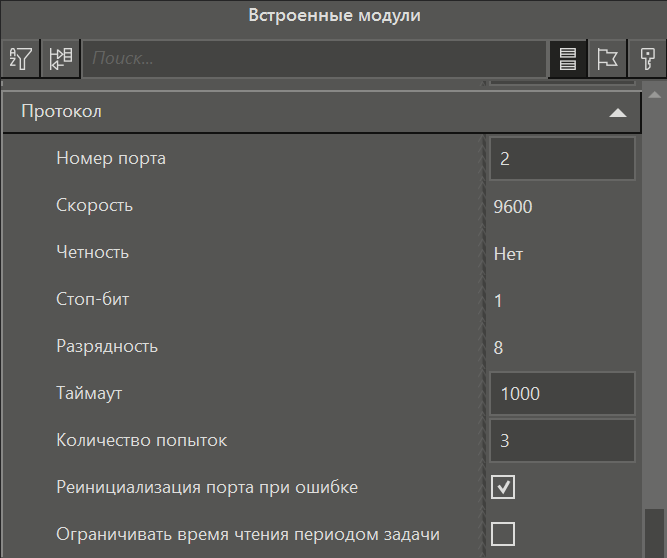
Task: Select the Четность label
Action: 92,252
